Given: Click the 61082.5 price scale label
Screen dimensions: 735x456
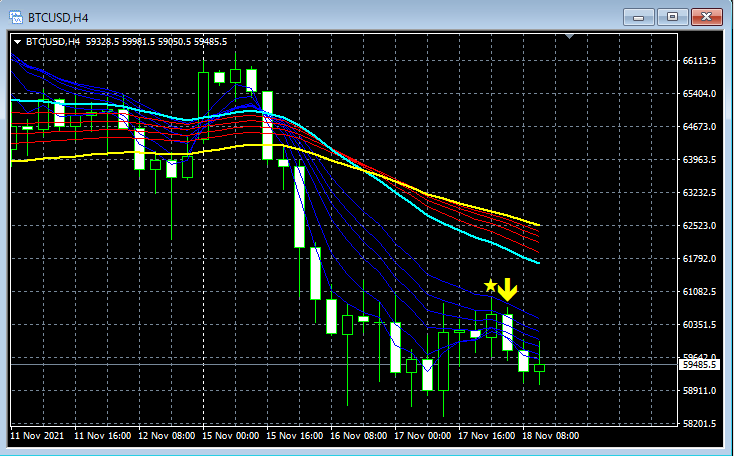Looking at the screenshot, I should pyautogui.click(x=699, y=292).
